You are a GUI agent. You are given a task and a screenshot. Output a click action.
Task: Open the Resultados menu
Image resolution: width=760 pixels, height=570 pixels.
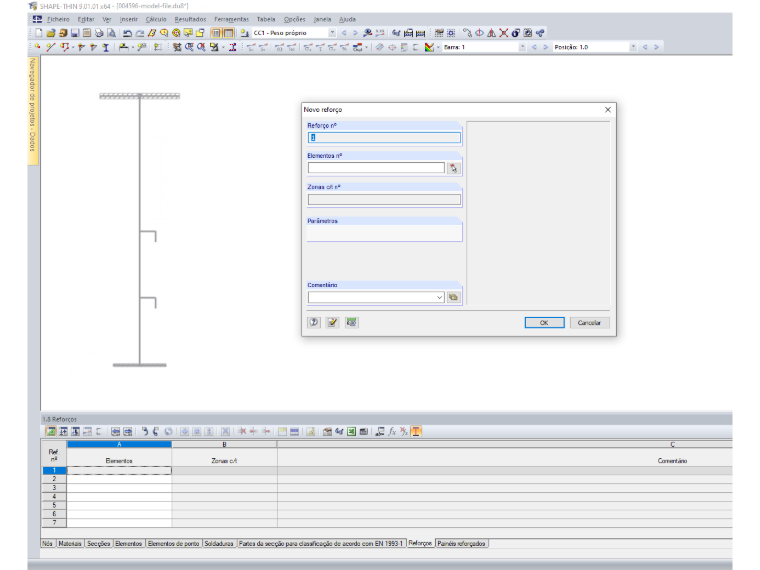pos(190,19)
